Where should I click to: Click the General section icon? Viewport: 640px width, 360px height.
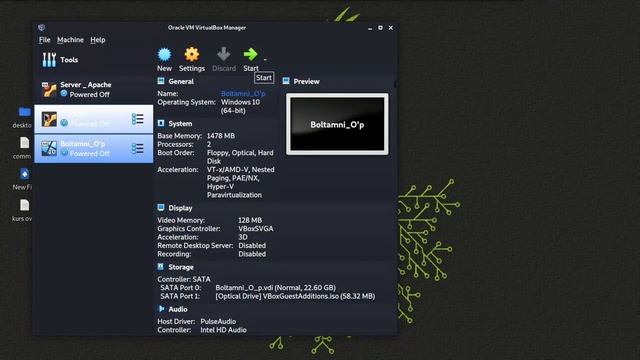click(161, 81)
